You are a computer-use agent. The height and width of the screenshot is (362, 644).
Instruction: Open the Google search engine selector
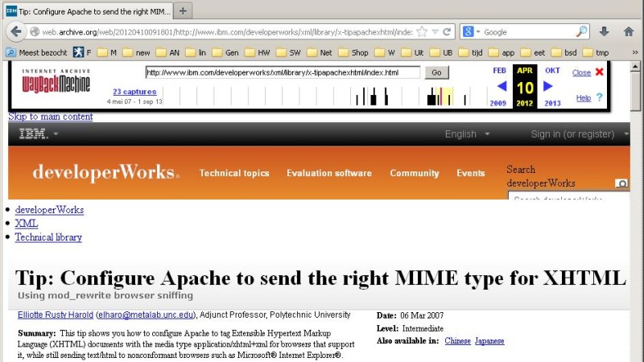471,31
